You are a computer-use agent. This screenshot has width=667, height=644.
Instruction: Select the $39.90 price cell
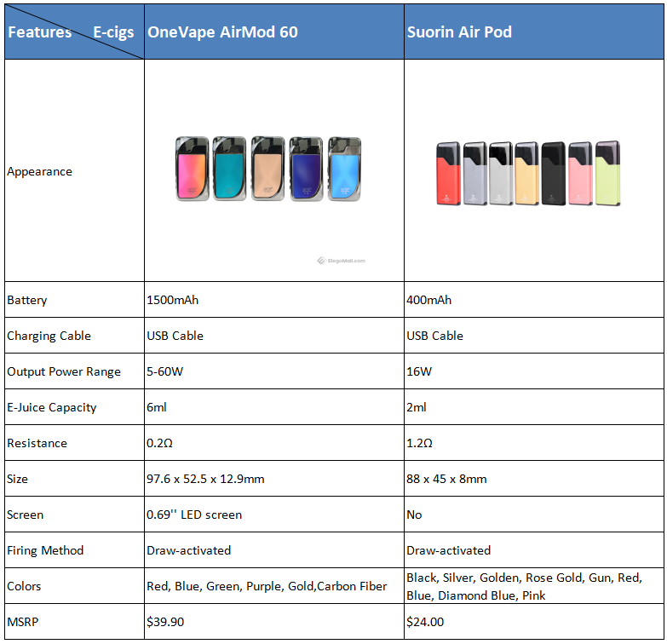point(274,621)
